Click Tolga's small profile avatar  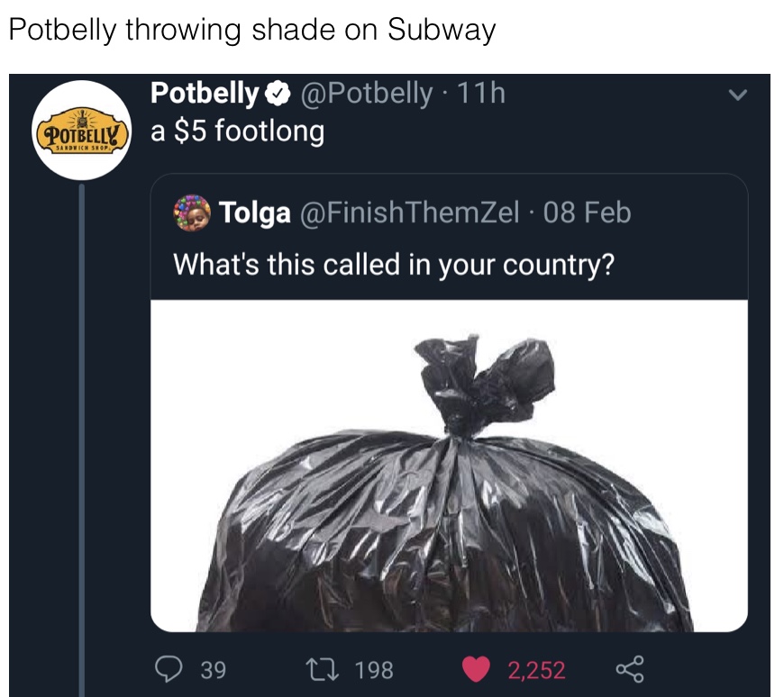pos(192,213)
